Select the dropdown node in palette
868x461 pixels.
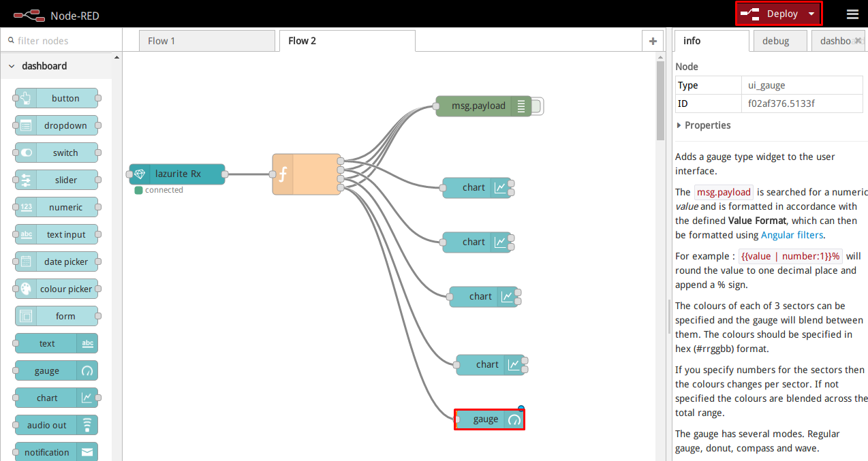[57, 125]
